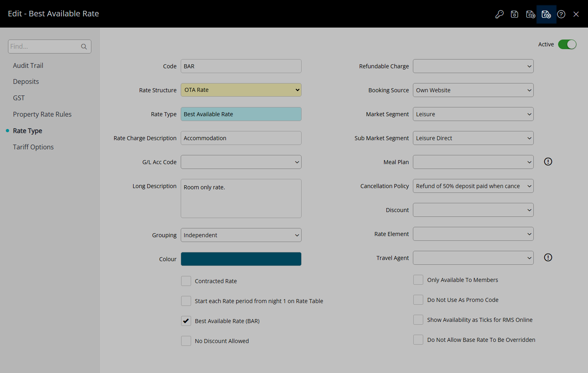Open the Help question mark icon
Screen dimensions: 588x373
561,14
